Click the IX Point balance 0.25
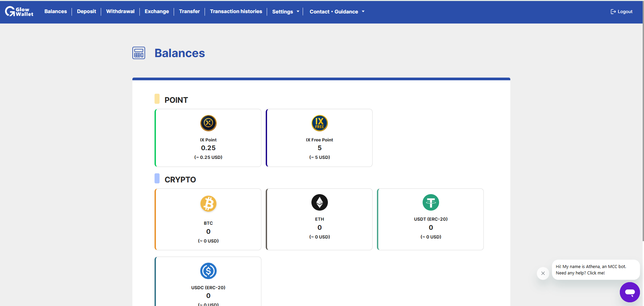 208,148
